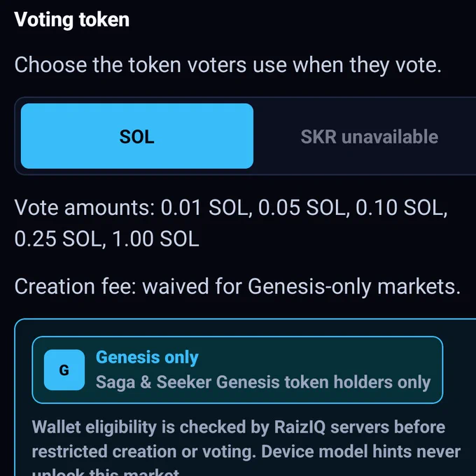Viewport: 476px width, 476px height.
Task: Click the 1.00 SOL vote amount
Action: pos(155,239)
